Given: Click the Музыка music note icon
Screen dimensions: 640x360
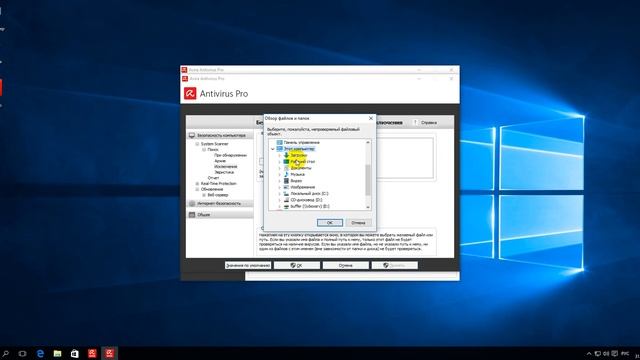Looking at the screenshot, I should pos(286,174).
